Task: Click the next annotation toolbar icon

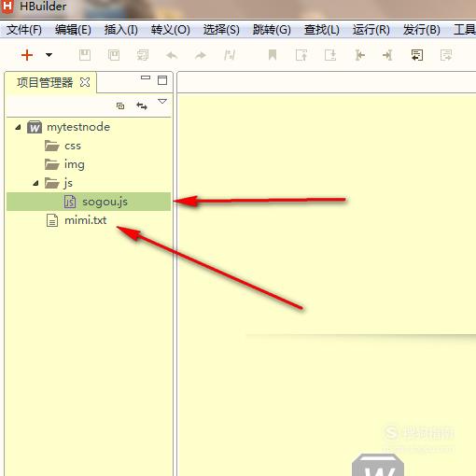Action: point(330,55)
